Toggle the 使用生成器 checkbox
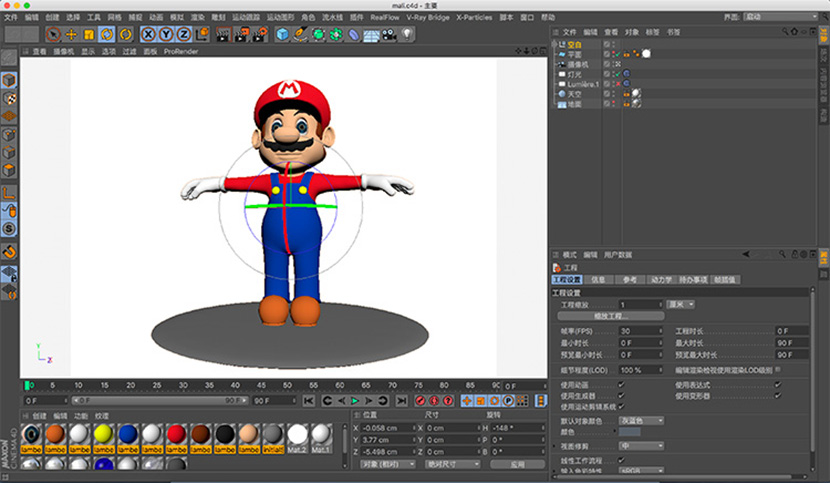Screen dimensions: 830x483 [x=621, y=396]
